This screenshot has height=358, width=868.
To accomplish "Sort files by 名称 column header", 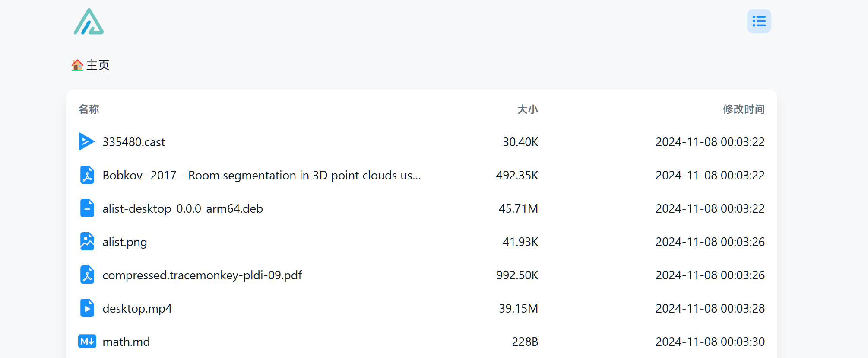I will pyautogui.click(x=89, y=109).
